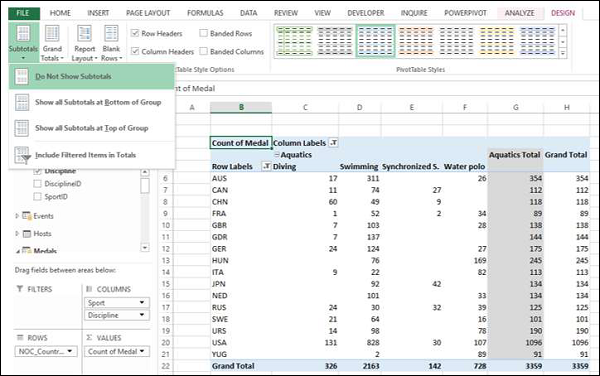
Task: Switch to the POWERPIVOT tab
Action: (465, 13)
